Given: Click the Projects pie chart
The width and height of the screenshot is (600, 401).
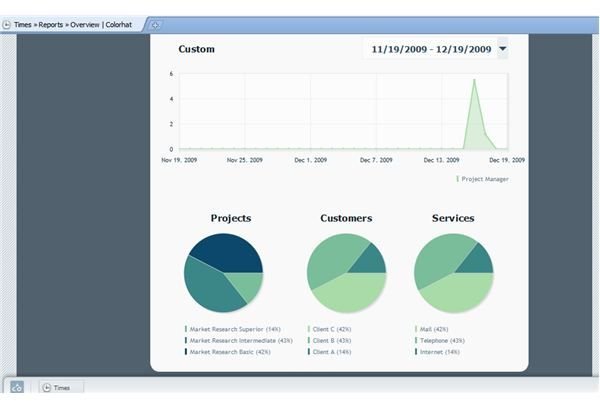Looking at the screenshot, I should click(x=223, y=273).
